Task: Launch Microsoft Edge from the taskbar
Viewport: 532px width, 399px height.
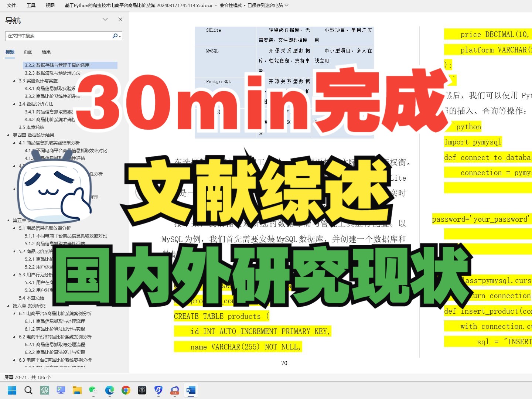Action: point(110,390)
